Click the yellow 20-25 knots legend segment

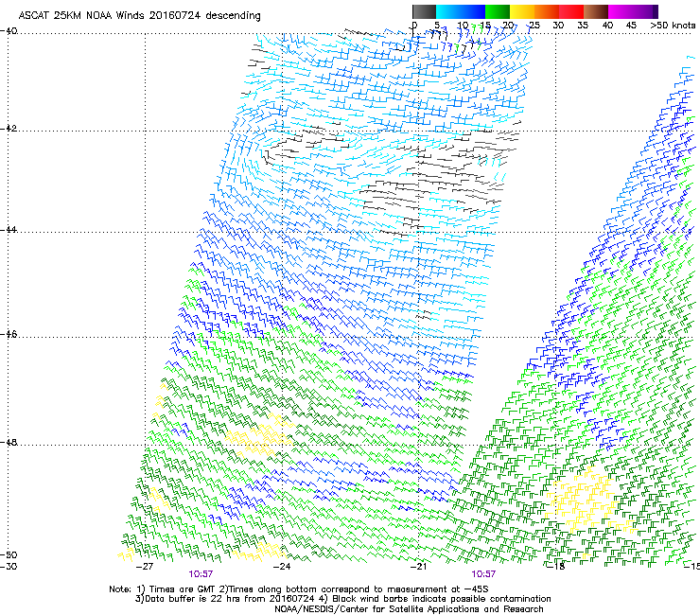click(x=522, y=11)
